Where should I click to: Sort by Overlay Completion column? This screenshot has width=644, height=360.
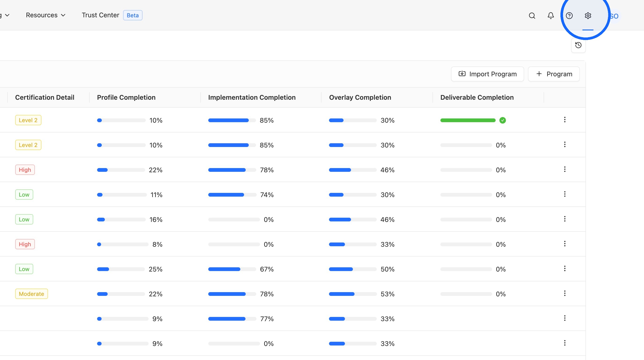click(360, 98)
